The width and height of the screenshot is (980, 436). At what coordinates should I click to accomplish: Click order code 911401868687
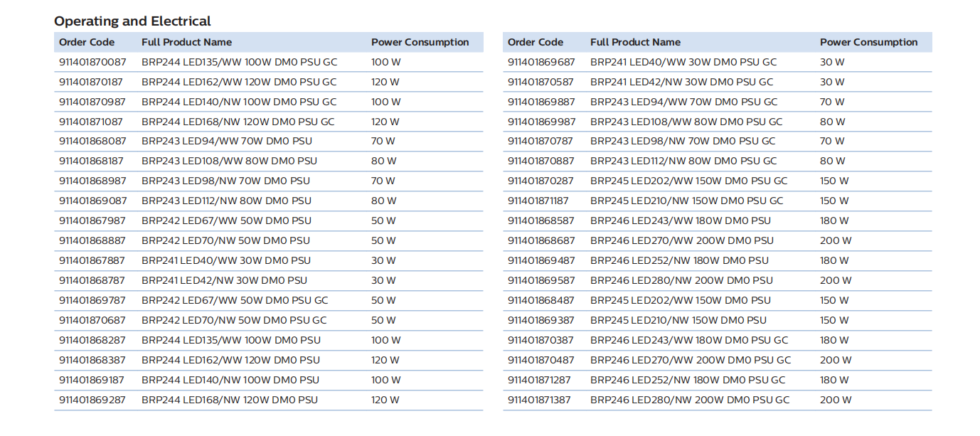pyautogui.click(x=541, y=240)
